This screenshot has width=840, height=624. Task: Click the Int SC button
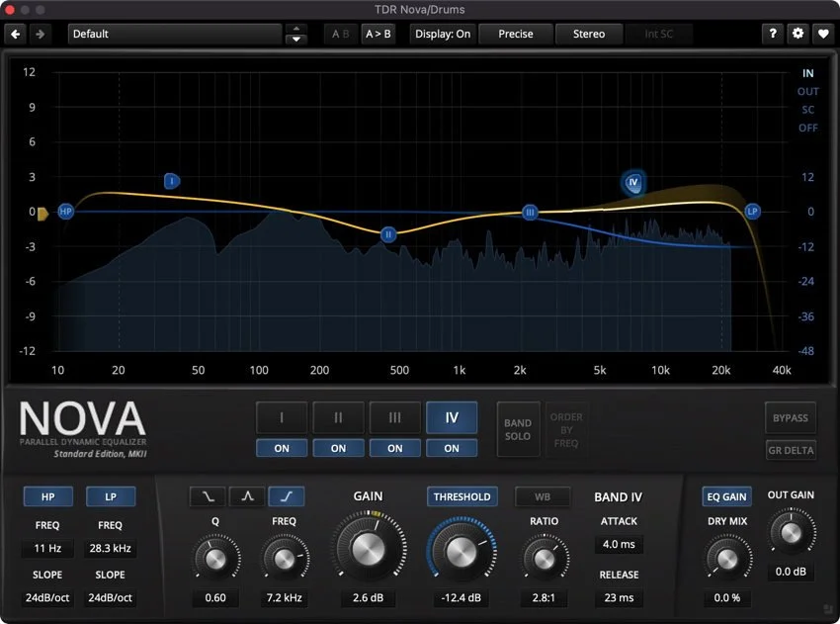coord(658,34)
